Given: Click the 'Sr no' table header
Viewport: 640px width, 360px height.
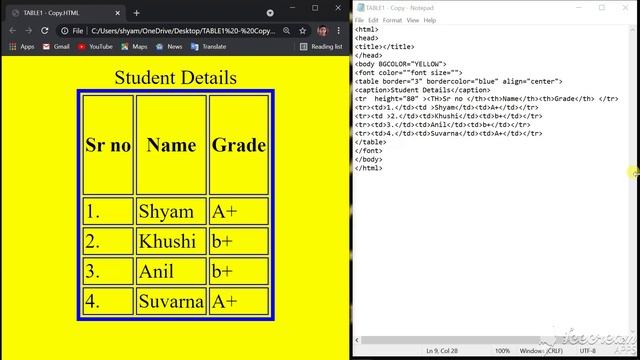Looking at the screenshot, I should click(108, 145).
